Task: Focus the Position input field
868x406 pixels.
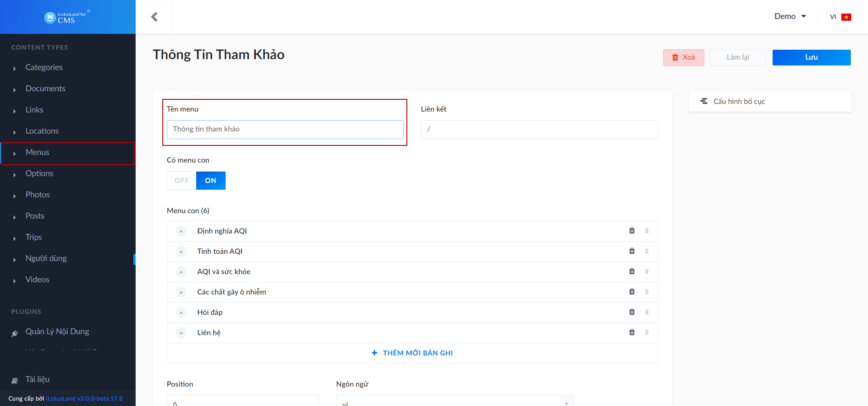Action: 243,401
